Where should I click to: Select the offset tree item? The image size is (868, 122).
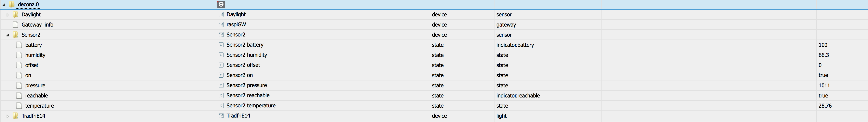point(32,65)
